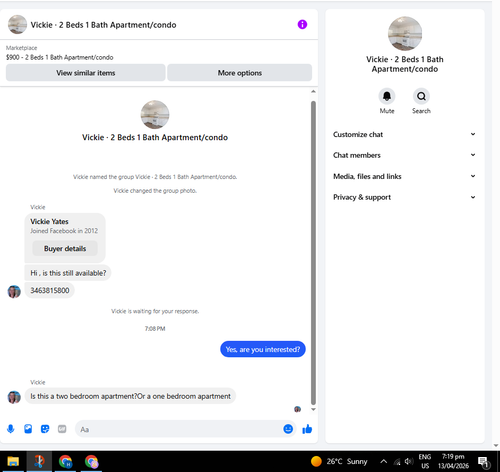
Task: Click conversation scrollbar up arrow
Action: [313, 91]
